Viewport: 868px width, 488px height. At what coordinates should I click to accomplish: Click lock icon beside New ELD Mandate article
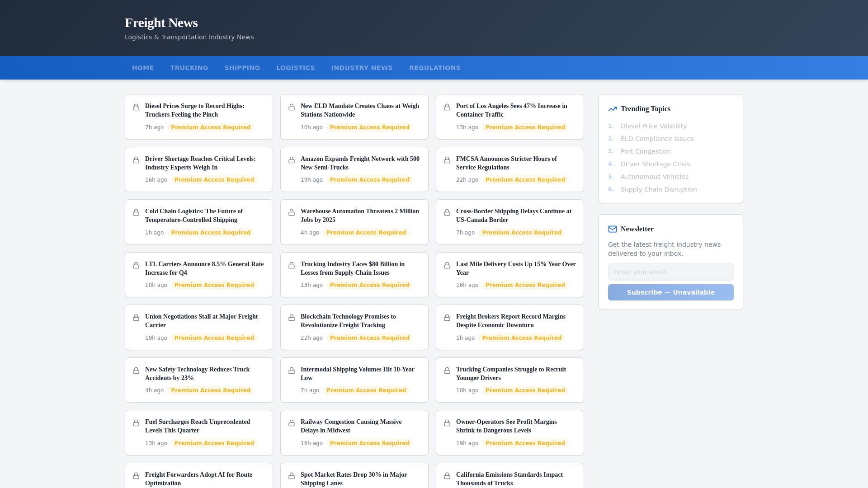click(292, 107)
